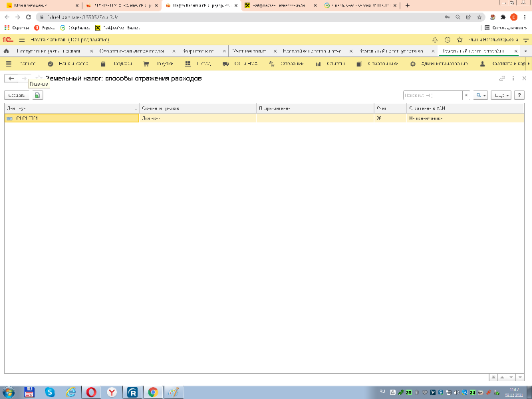Reload the page in Chrome
This screenshot has width=532, height=399.
[29, 17]
